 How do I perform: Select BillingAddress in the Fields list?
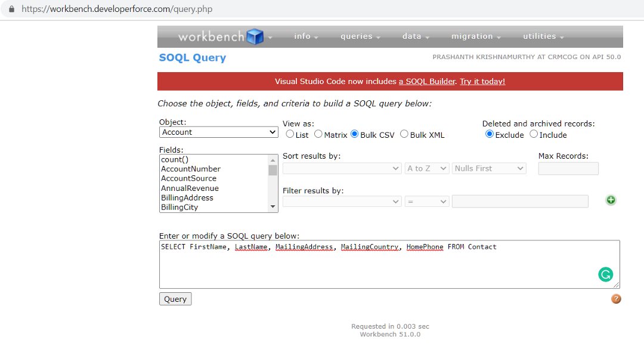(187, 197)
